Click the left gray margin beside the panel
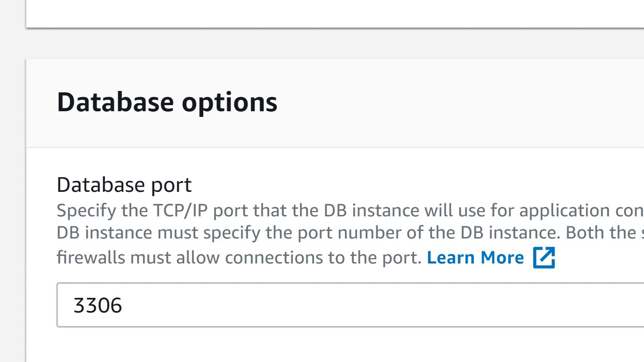The image size is (644, 362). (x=13, y=189)
